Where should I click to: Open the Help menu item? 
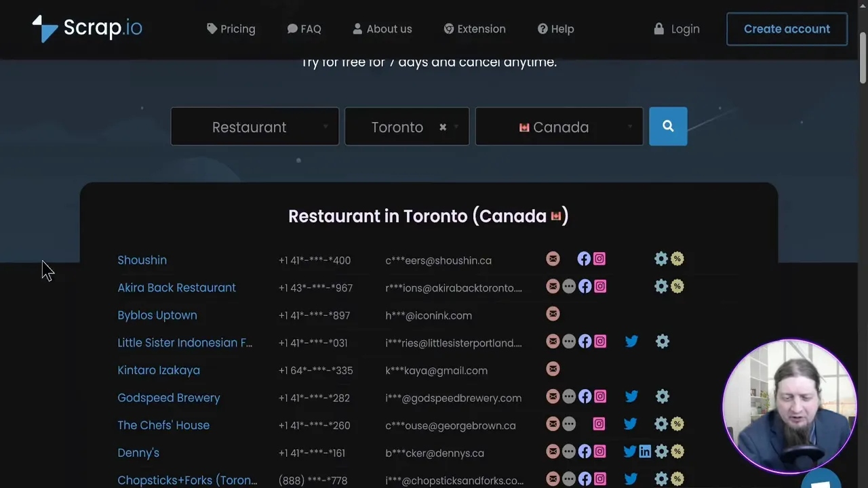[x=556, y=29]
